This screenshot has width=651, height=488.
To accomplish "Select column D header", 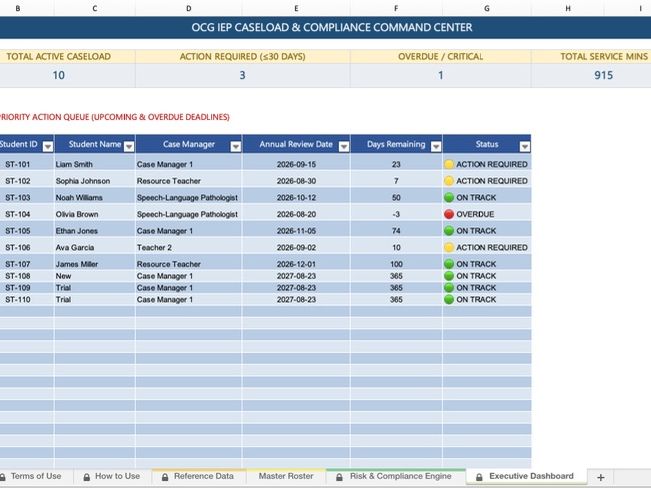I will tap(188, 8).
